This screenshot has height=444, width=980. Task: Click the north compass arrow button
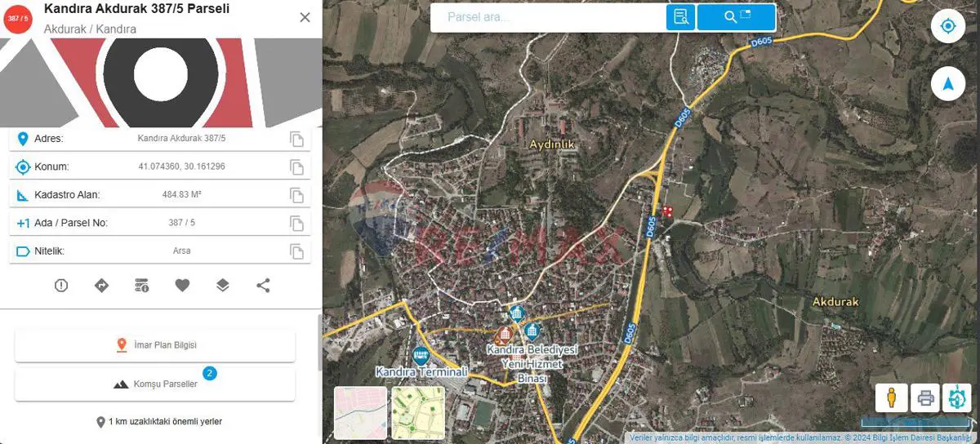click(948, 83)
